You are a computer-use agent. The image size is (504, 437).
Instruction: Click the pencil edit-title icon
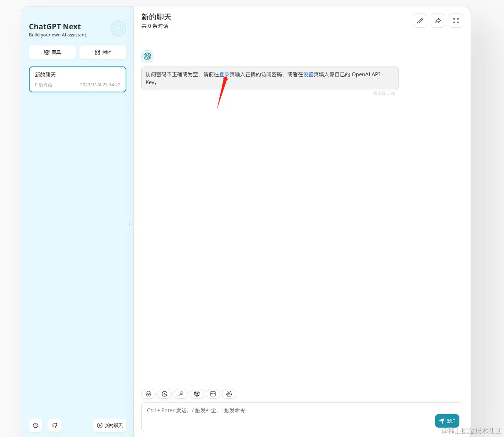point(420,21)
